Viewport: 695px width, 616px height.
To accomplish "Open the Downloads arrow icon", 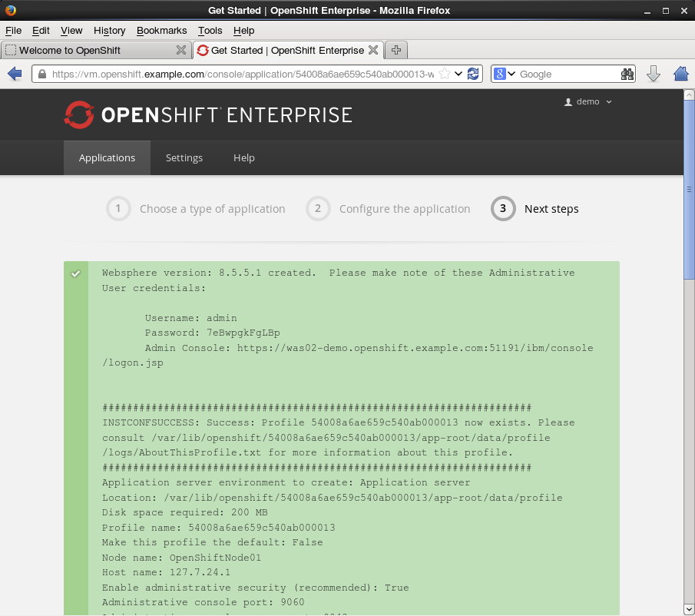I will coord(654,74).
